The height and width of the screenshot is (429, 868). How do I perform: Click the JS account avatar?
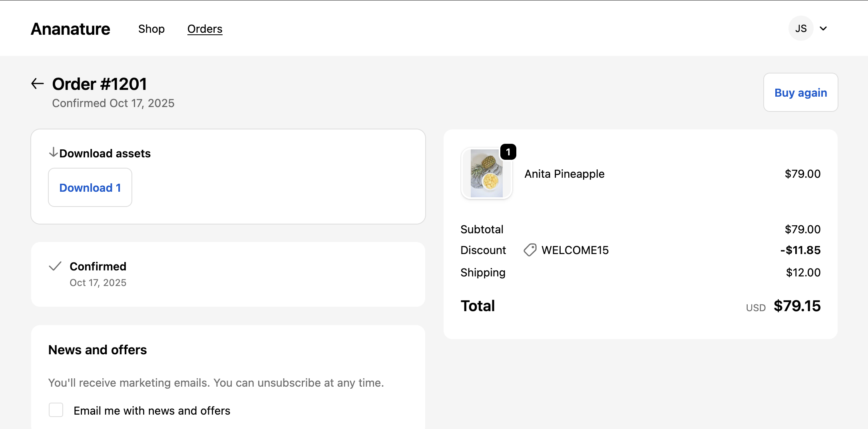(x=800, y=28)
